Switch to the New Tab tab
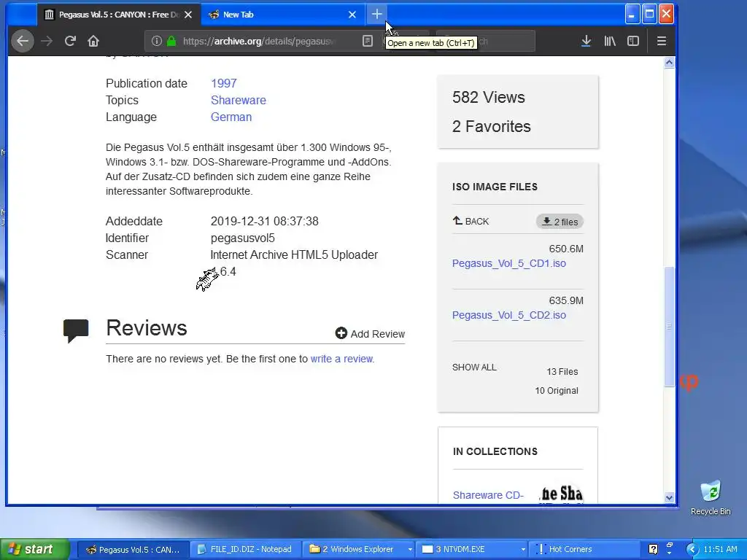747x560 pixels. [283, 15]
